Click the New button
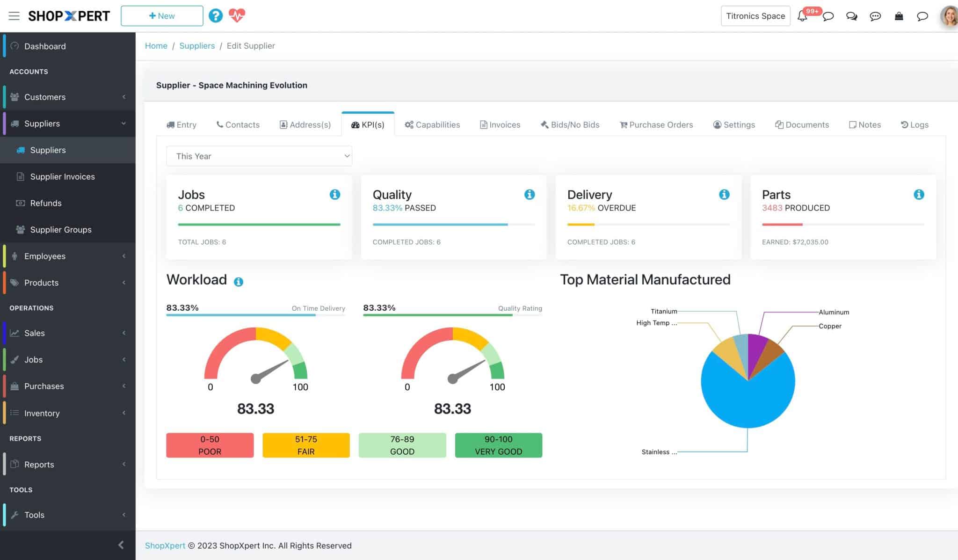Image resolution: width=958 pixels, height=560 pixels. click(162, 16)
